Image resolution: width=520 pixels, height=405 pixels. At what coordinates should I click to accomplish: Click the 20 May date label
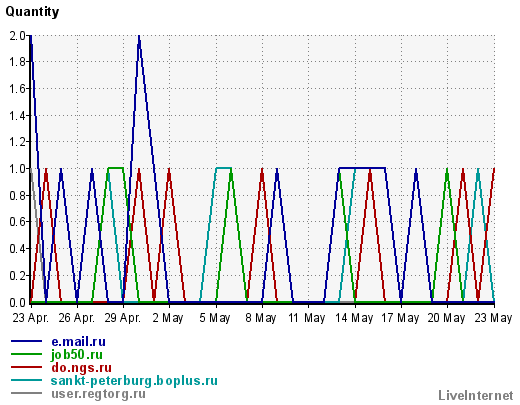(x=446, y=318)
